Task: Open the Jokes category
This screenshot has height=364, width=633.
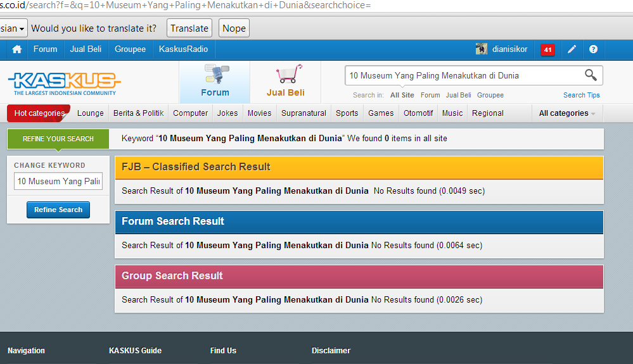Action: [227, 113]
